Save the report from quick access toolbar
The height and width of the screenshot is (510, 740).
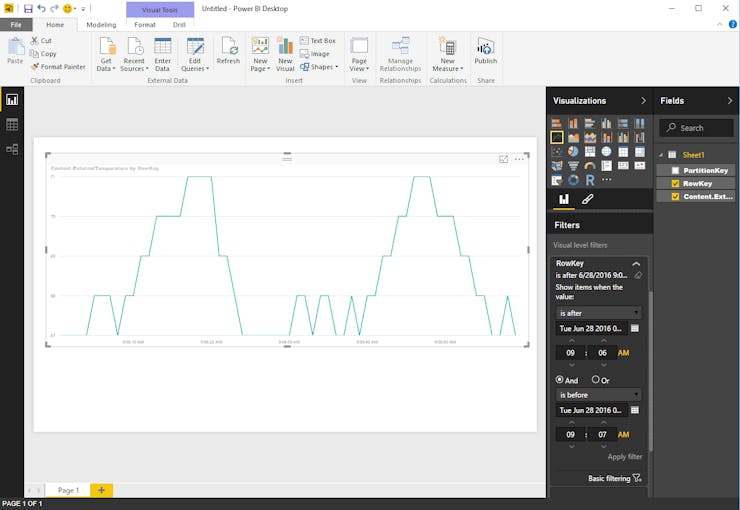click(x=28, y=8)
